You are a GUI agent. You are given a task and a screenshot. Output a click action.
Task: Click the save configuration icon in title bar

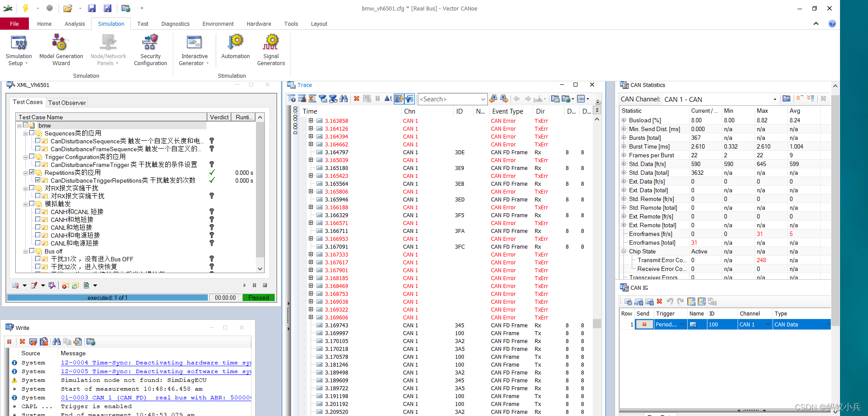[x=91, y=8]
